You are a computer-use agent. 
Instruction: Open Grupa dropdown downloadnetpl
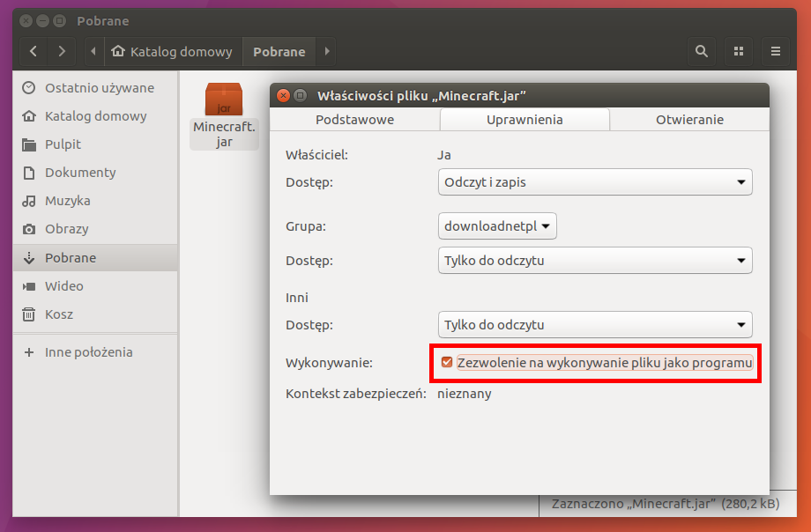[x=497, y=226]
